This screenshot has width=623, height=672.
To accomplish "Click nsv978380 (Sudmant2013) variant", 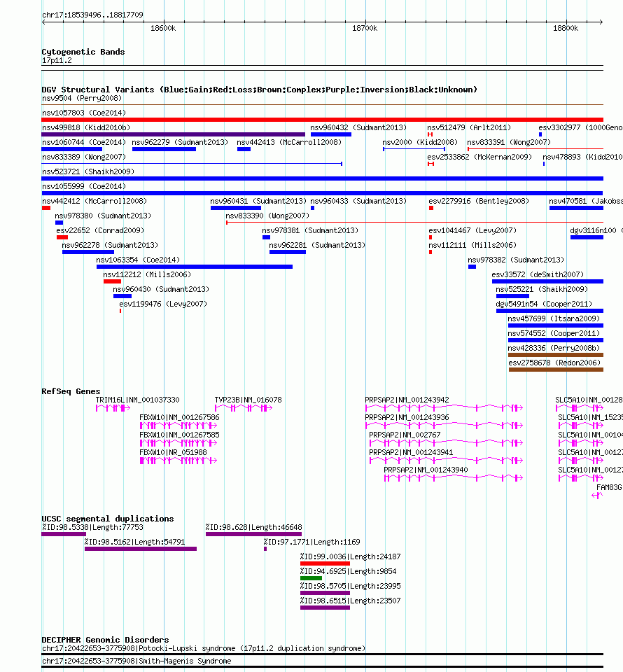I will pyautogui.click(x=59, y=223).
